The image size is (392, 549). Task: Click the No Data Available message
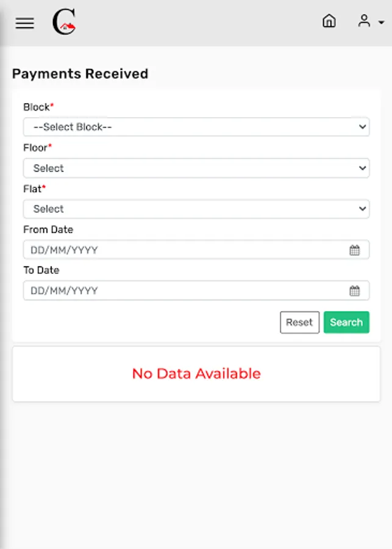point(196,373)
